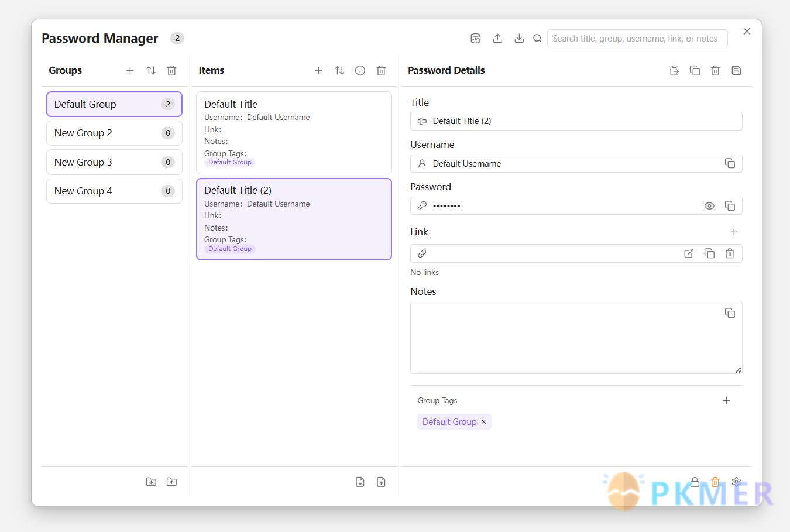Click the magnifier search icon
Viewport: 790px width, 532px height.
click(x=537, y=39)
